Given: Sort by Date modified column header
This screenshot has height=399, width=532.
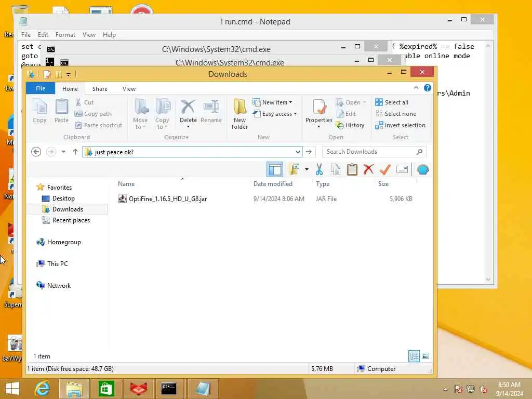Looking at the screenshot, I should point(281,183).
